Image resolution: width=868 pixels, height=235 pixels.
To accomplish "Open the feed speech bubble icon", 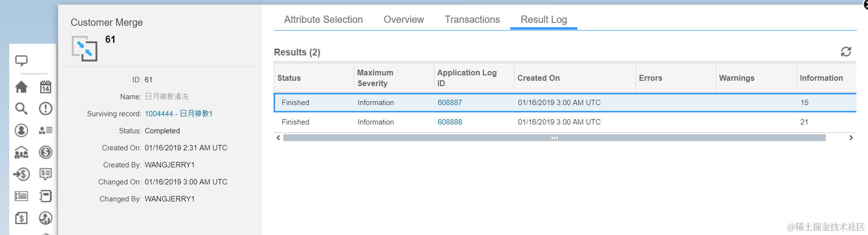I will click(x=21, y=61).
